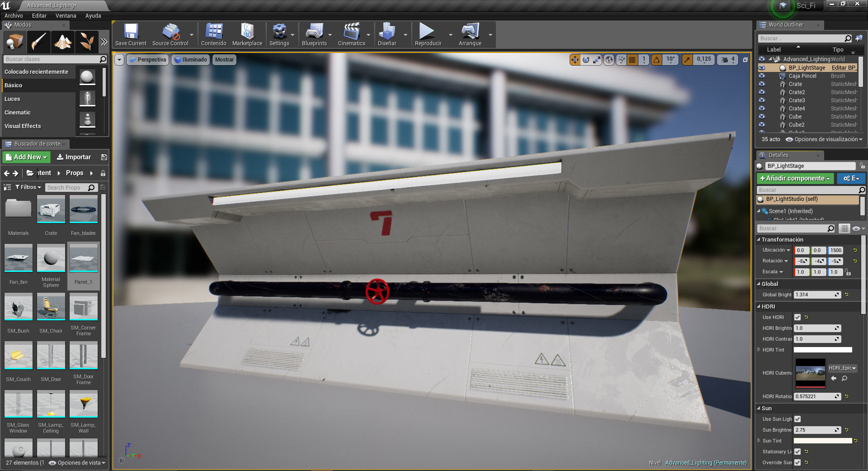
Task: Open the Filtros filter dropdown
Action: [28, 187]
